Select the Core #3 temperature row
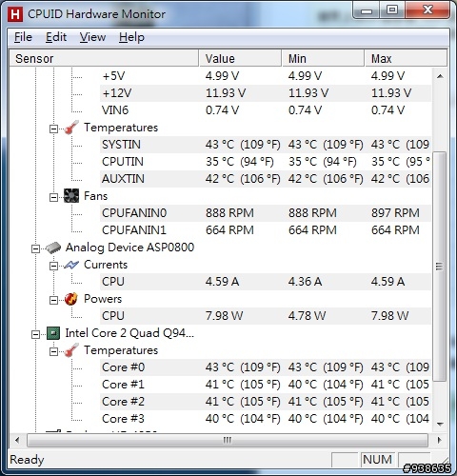Screen dimensions: 457x476 266,419
